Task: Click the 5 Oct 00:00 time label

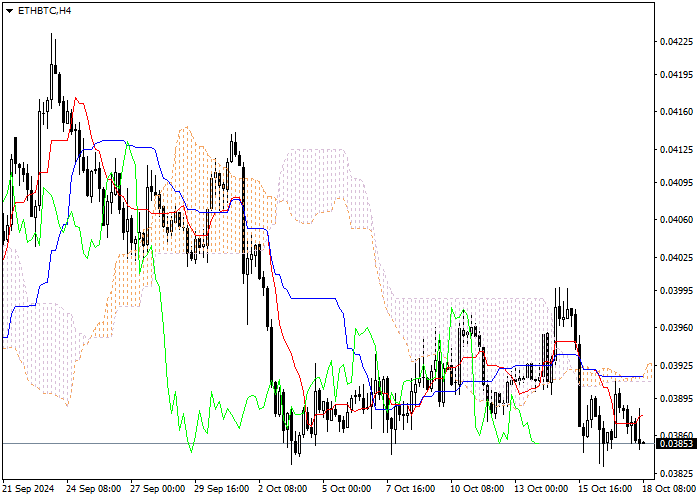Action: pyautogui.click(x=347, y=489)
